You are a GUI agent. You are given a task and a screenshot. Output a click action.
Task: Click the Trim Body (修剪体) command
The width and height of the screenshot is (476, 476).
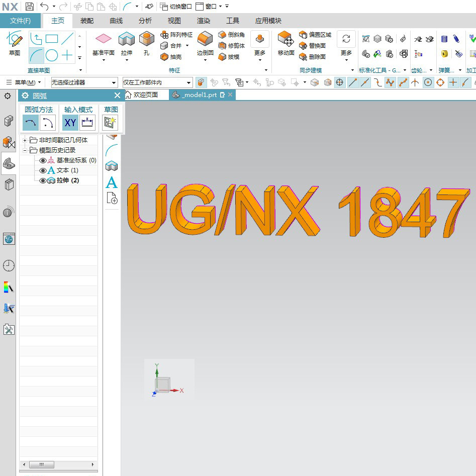232,46
